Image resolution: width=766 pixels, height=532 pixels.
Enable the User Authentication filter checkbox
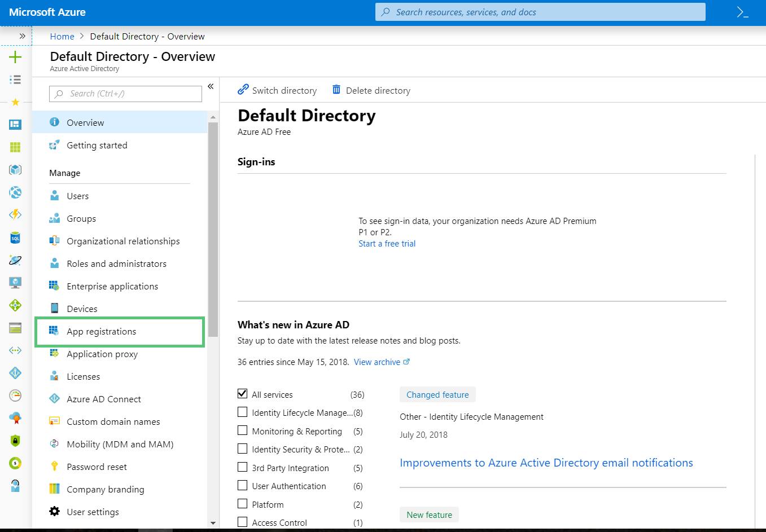click(x=243, y=485)
